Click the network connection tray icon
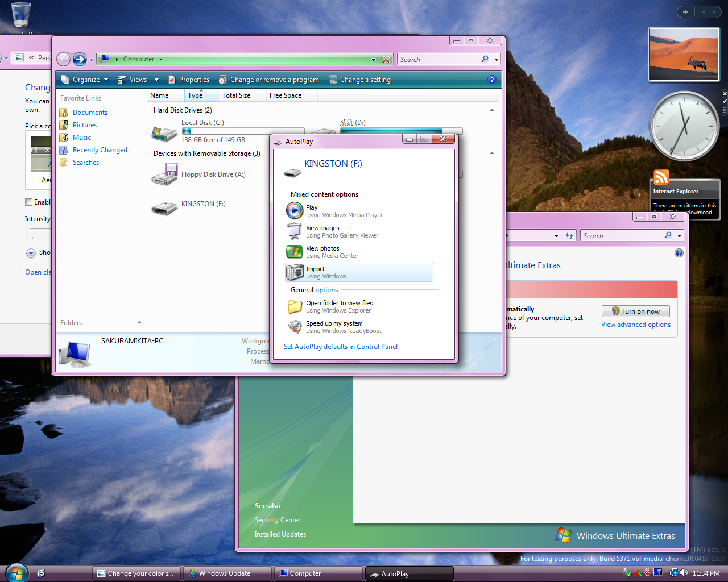 tap(674, 573)
